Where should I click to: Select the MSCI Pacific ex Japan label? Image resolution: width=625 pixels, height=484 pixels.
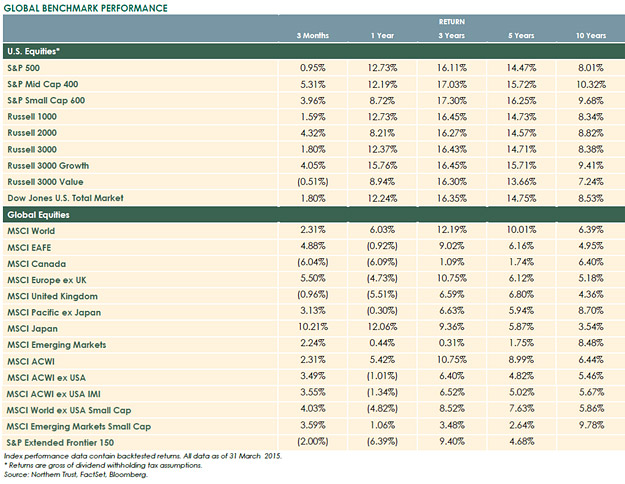click(x=54, y=313)
